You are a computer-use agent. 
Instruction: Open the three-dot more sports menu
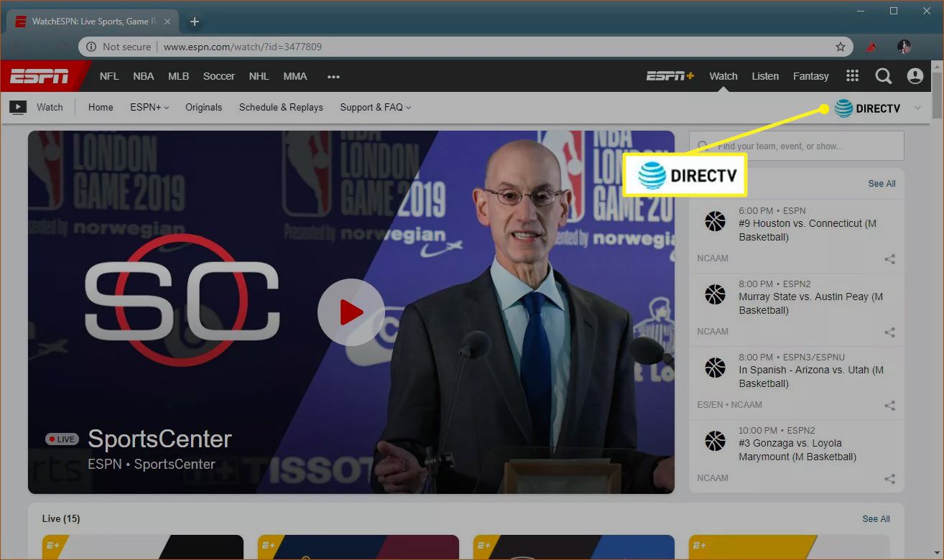tap(333, 77)
